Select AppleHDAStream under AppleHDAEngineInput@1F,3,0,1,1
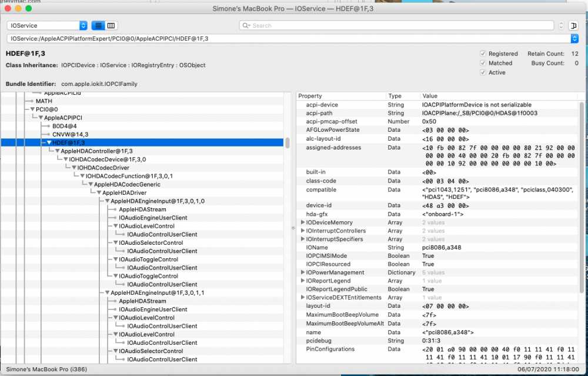Viewport: 588px width, 376px height. tap(142, 301)
